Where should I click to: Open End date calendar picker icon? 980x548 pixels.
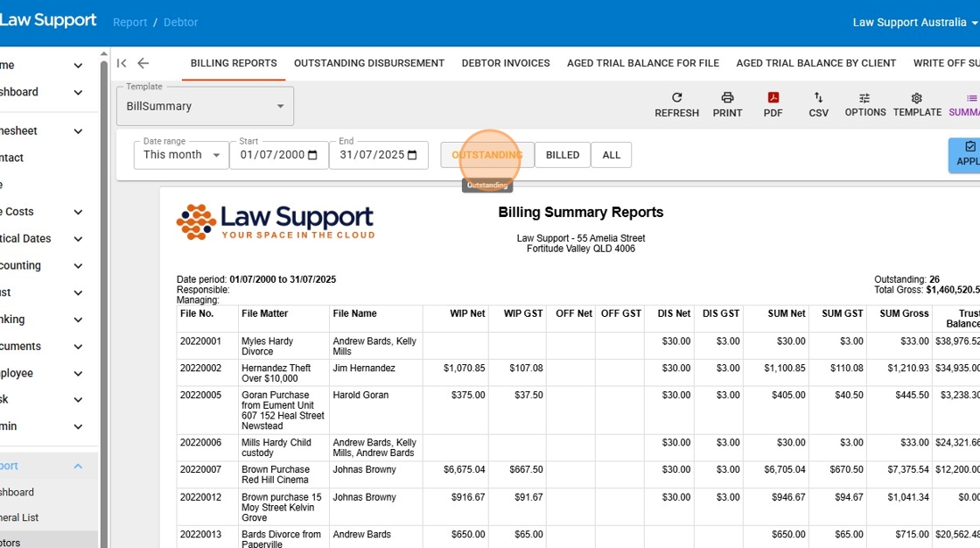412,155
